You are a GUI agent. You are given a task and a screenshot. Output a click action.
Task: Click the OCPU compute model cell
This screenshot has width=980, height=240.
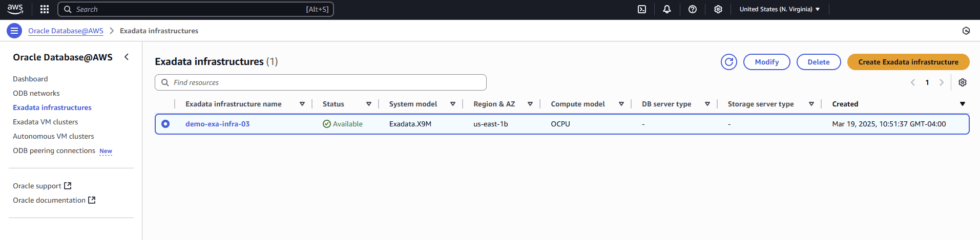560,124
